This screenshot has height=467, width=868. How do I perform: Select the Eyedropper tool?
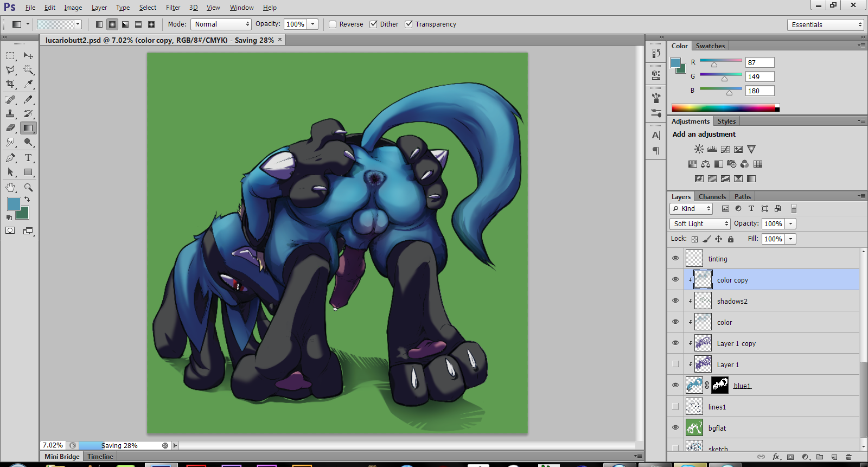[x=28, y=84]
